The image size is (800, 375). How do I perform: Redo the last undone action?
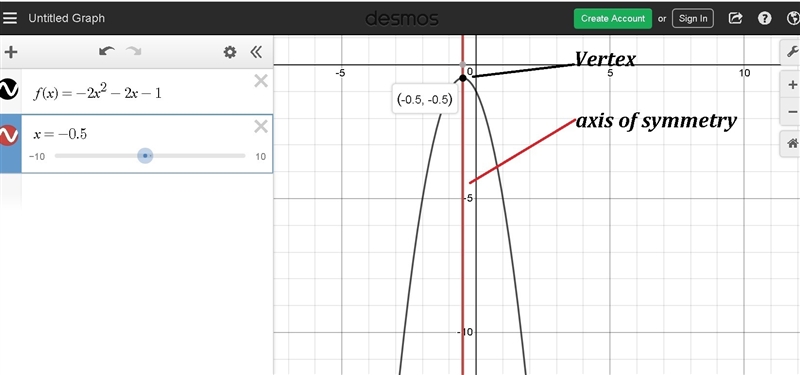click(134, 52)
